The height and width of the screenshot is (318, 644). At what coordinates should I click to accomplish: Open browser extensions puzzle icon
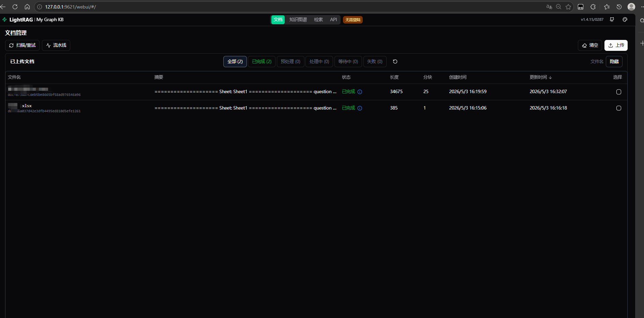(593, 7)
